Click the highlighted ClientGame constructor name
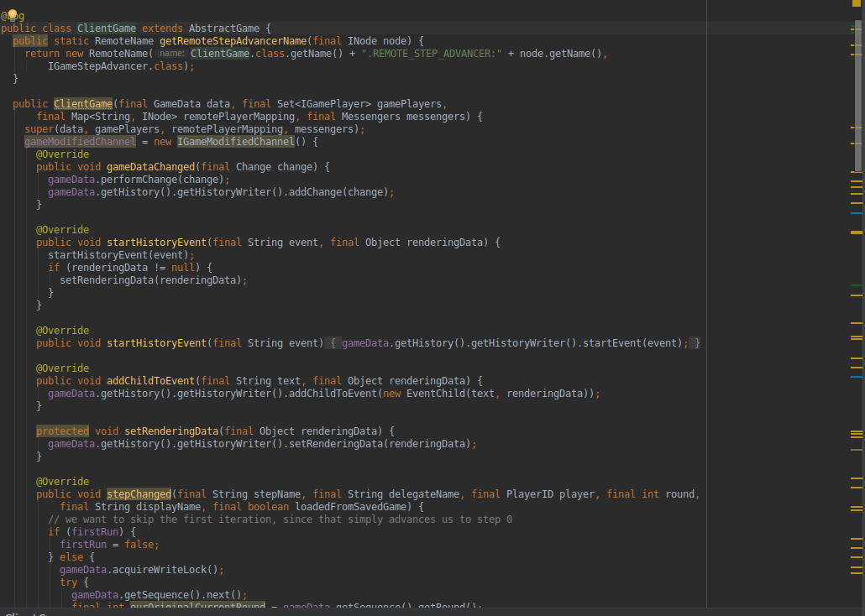This screenshot has width=865, height=616. coord(83,104)
